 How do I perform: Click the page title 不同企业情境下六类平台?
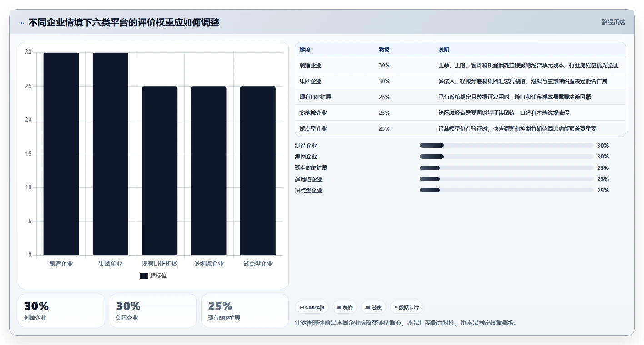124,22
